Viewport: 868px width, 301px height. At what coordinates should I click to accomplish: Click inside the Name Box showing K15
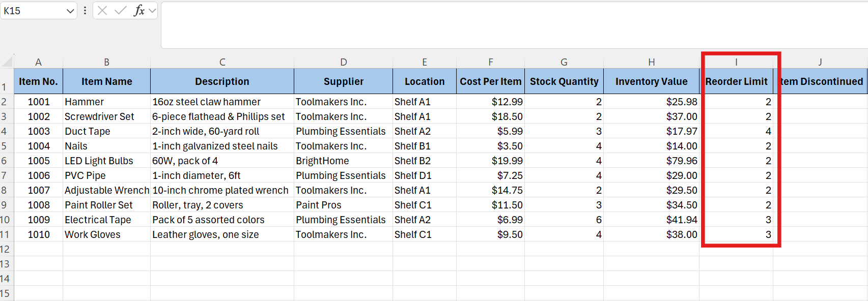(33, 11)
